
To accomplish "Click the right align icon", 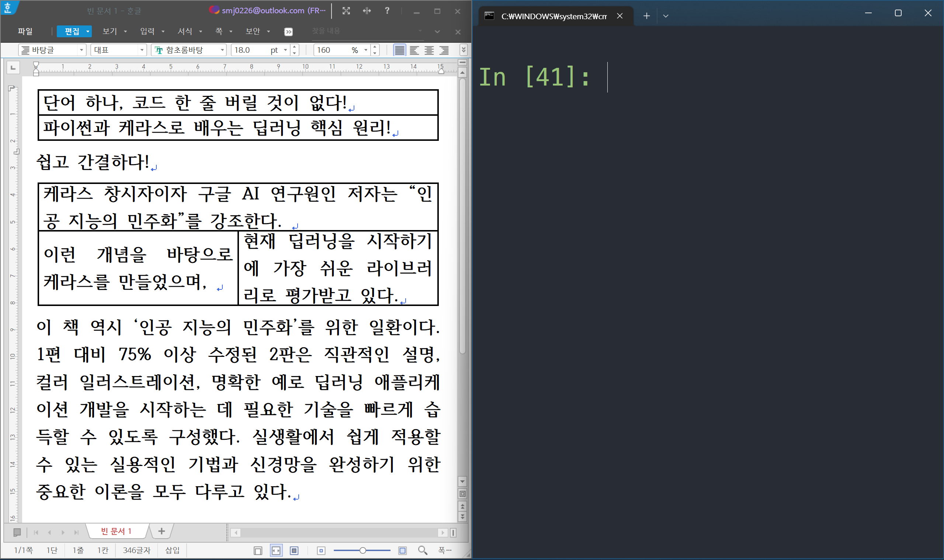I will (x=444, y=50).
